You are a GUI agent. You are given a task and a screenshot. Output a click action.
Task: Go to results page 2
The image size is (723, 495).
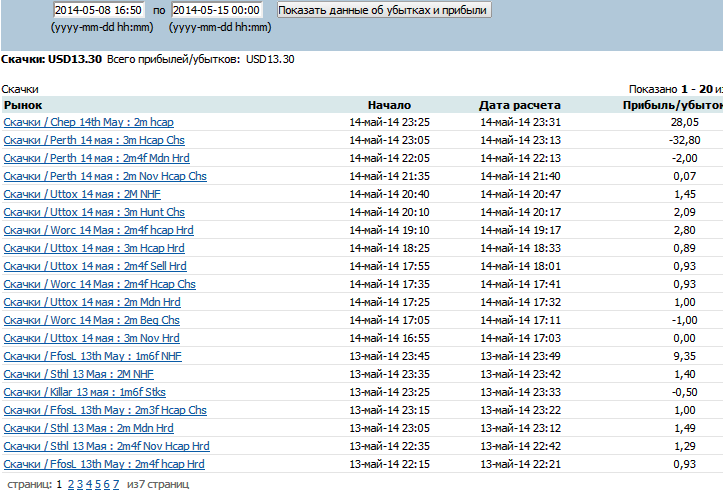click(71, 484)
